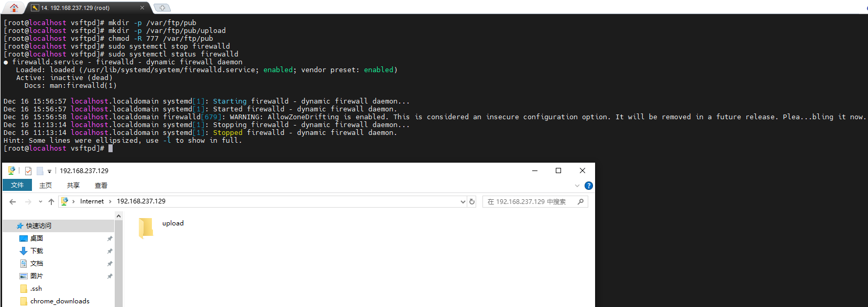The height and width of the screenshot is (307, 868).
Task: Click the search magnifier icon
Action: (x=580, y=201)
